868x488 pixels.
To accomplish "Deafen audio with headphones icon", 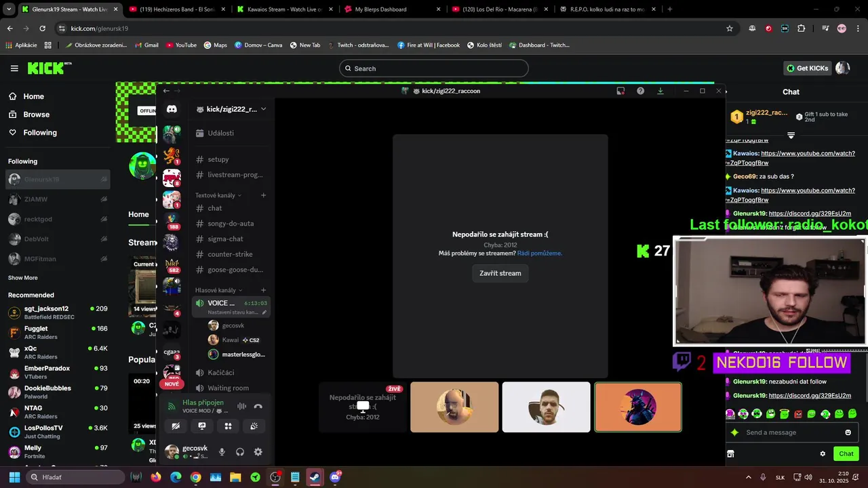I will coord(240,452).
